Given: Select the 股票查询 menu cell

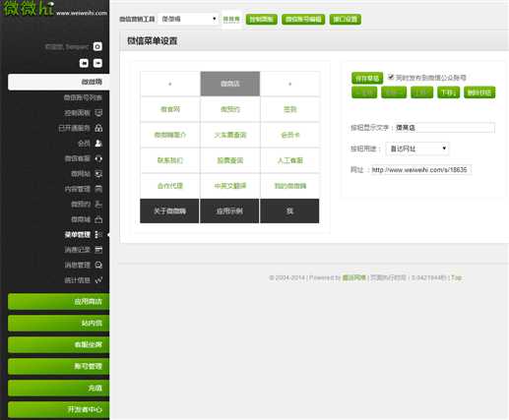Looking at the screenshot, I should tap(230, 160).
